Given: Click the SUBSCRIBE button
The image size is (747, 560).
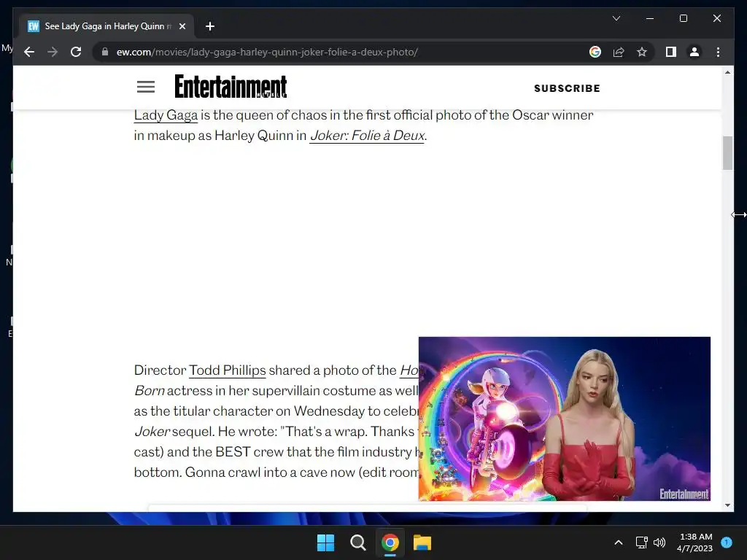Looking at the screenshot, I should [567, 88].
